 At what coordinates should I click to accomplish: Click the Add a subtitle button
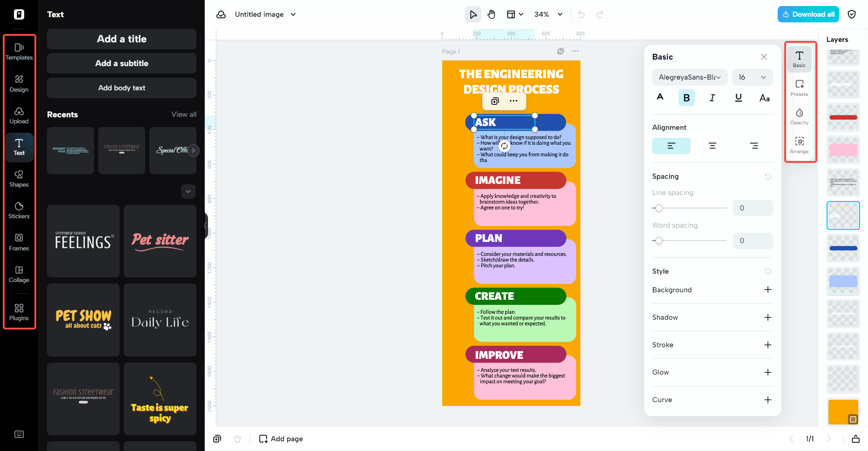tap(121, 63)
